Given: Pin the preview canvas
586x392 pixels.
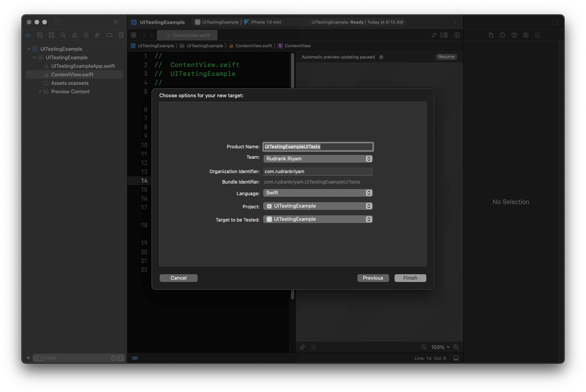Looking at the screenshot, I should (302, 347).
